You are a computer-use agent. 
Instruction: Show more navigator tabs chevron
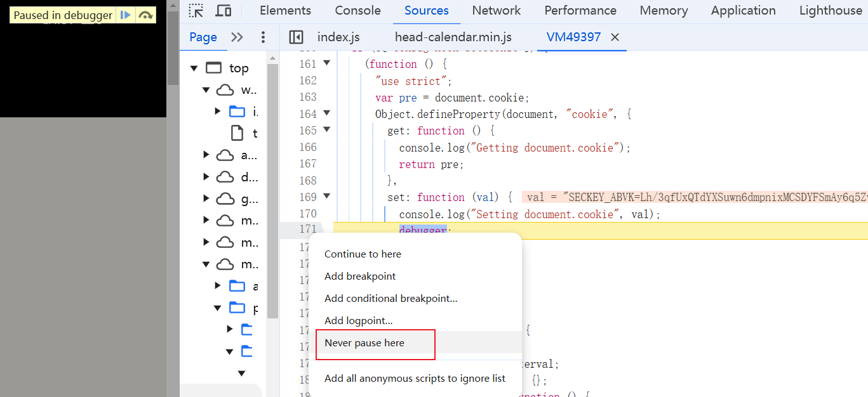click(237, 37)
